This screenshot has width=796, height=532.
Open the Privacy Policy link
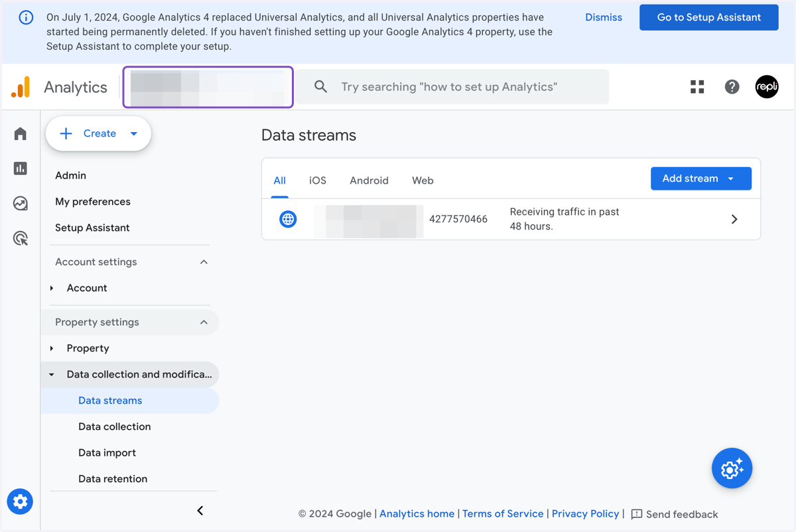tap(586, 513)
